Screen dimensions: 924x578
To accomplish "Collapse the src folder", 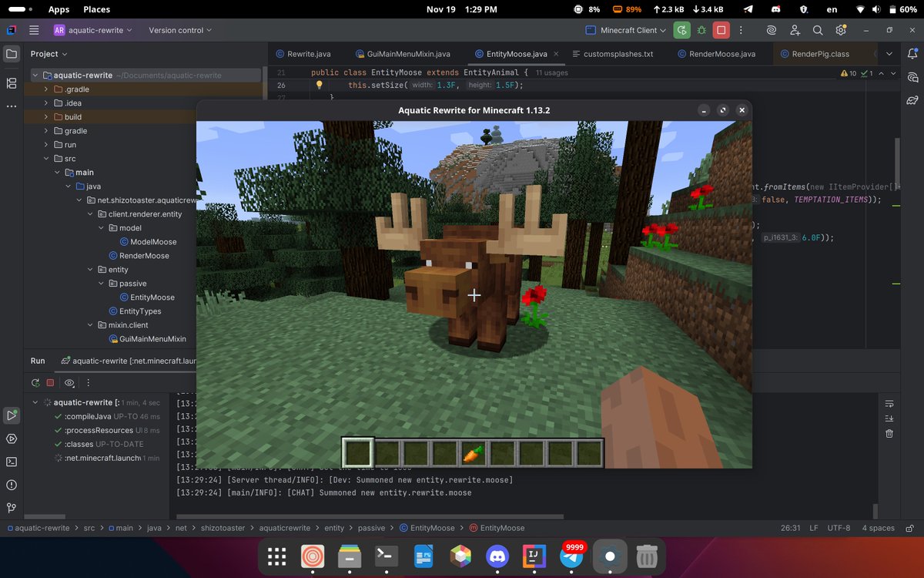I will [x=47, y=159].
